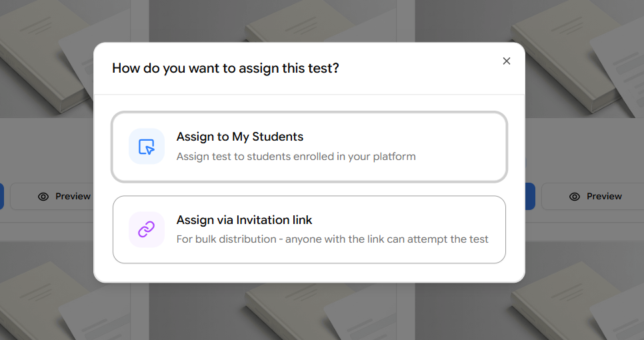This screenshot has width=644, height=340.
Task: Open Preview on the left test card
Action: click(x=52, y=196)
